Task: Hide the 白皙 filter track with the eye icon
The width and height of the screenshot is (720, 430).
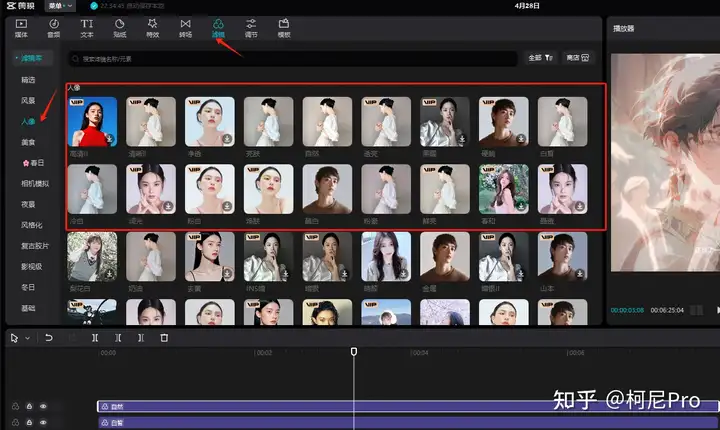Action: [43, 422]
